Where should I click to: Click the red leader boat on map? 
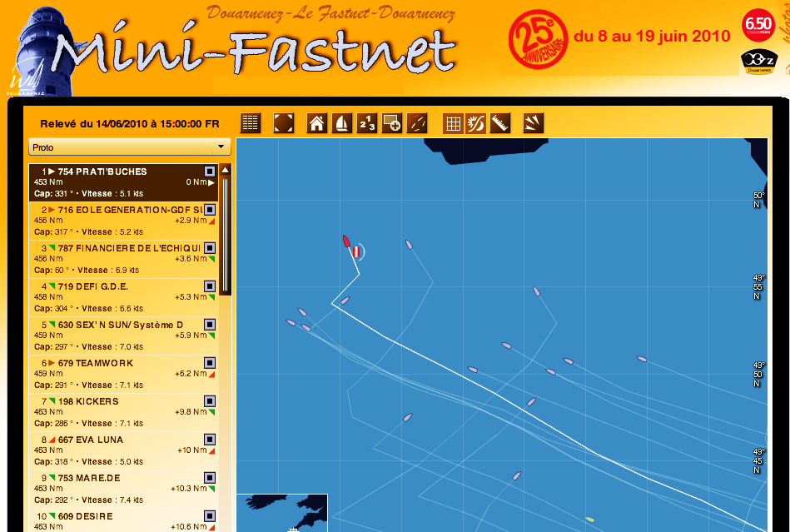pos(346,241)
